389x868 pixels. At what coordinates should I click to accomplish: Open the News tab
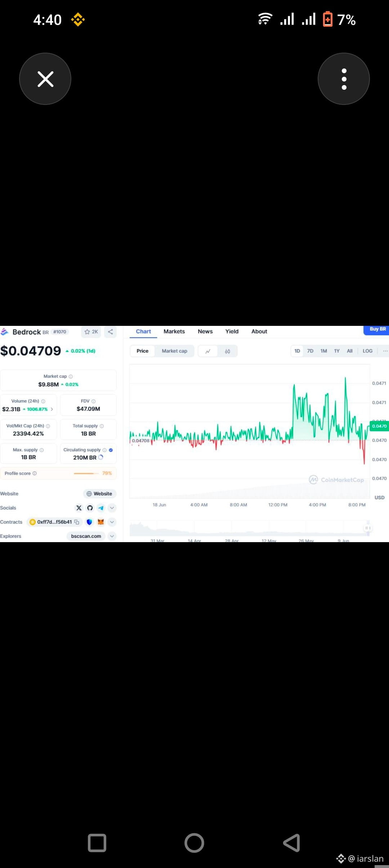tap(205, 332)
